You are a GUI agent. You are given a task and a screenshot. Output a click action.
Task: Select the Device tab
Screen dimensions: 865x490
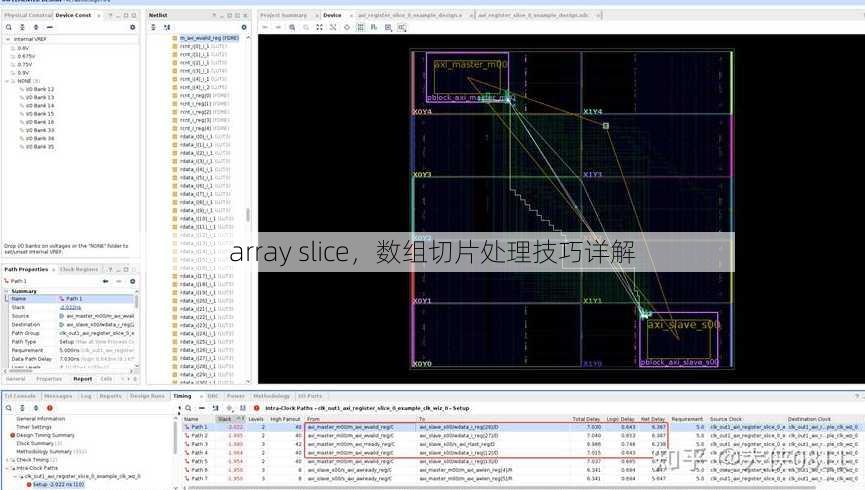tap(332, 15)
